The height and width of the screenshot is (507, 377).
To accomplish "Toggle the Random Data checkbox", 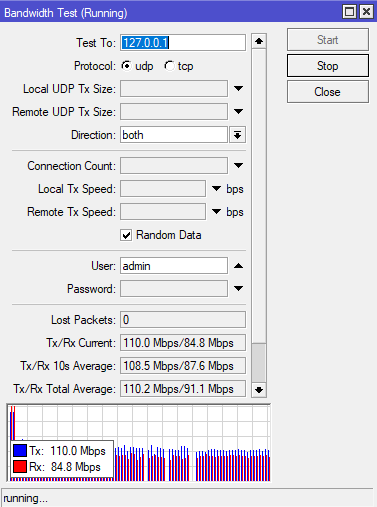I will point(126,235).
